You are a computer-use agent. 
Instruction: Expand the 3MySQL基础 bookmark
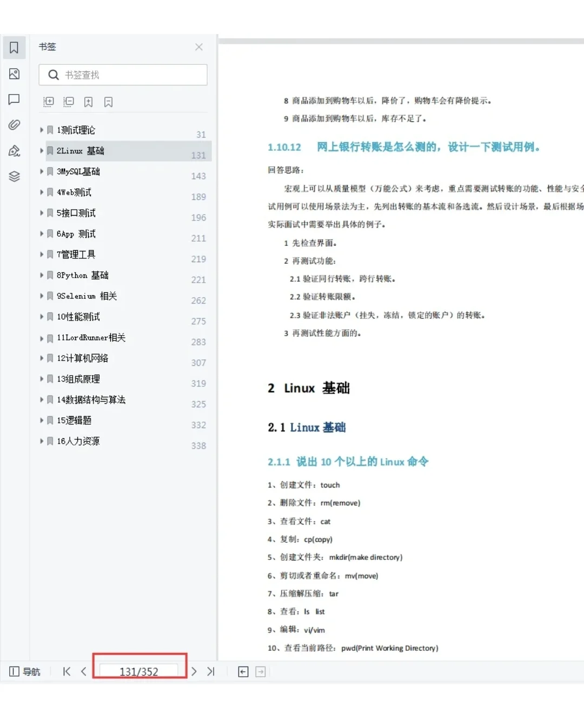click(42, 171)
